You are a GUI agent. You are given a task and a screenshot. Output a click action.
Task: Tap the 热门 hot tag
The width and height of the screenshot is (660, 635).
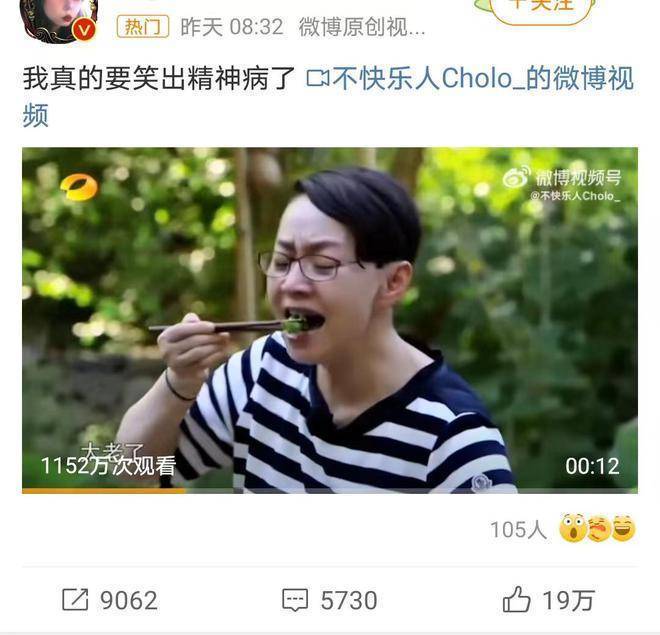143,26
